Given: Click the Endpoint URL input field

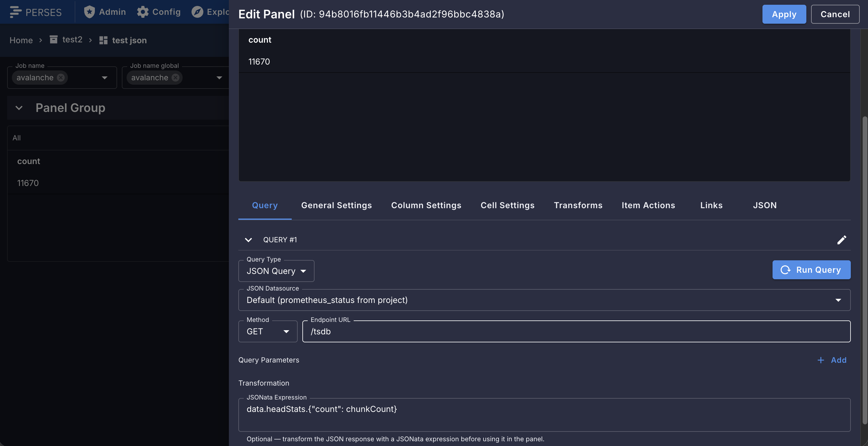Looking at the screenshot, I should point(576,332).
